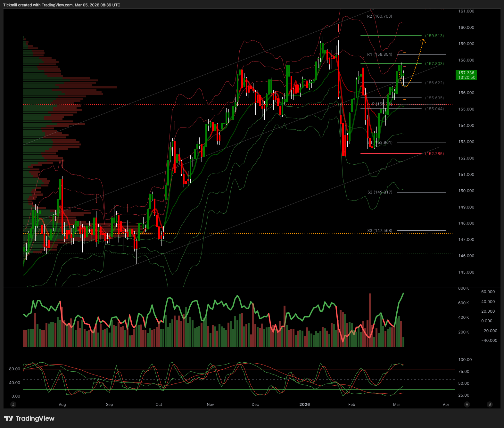The image size is (504, 428).
Task: Click the Oct label on time axis
Action: [159, 405]
